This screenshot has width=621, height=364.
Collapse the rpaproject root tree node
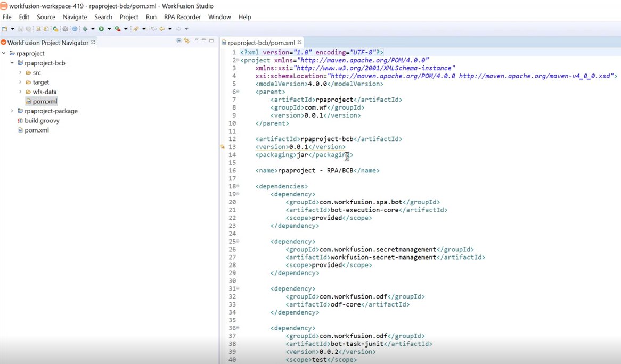4,53
